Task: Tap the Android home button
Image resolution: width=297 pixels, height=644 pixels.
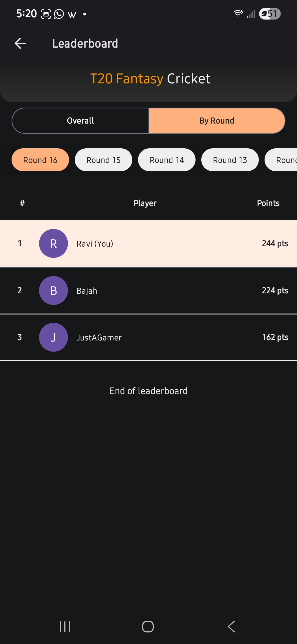Action: coord(148,627)
